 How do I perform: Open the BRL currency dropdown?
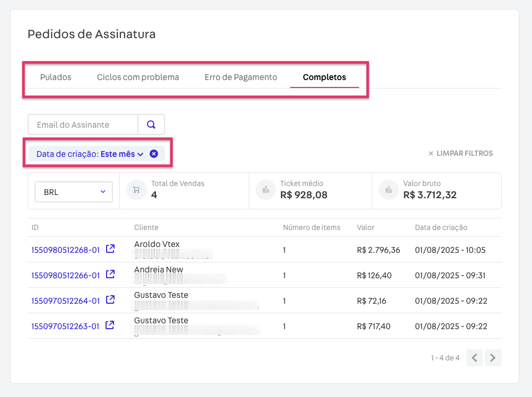coord(74,192)
